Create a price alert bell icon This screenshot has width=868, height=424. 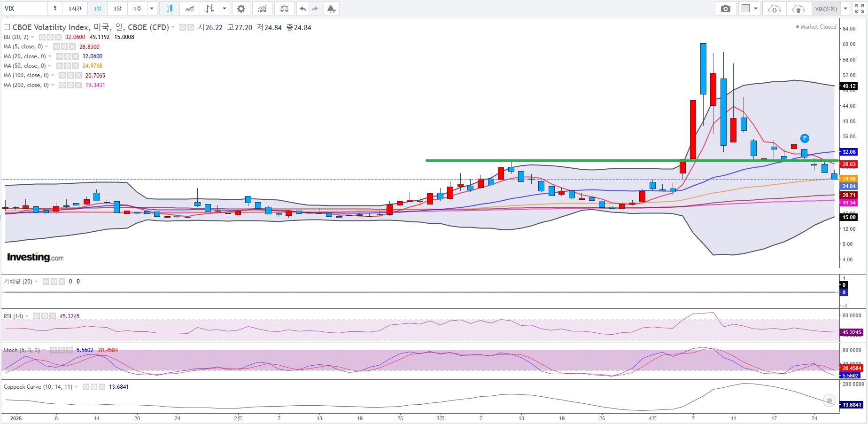(331, 8)
